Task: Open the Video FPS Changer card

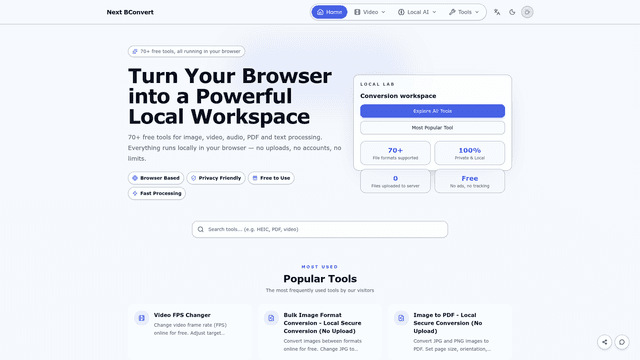Action: click(x=190, y=330)
